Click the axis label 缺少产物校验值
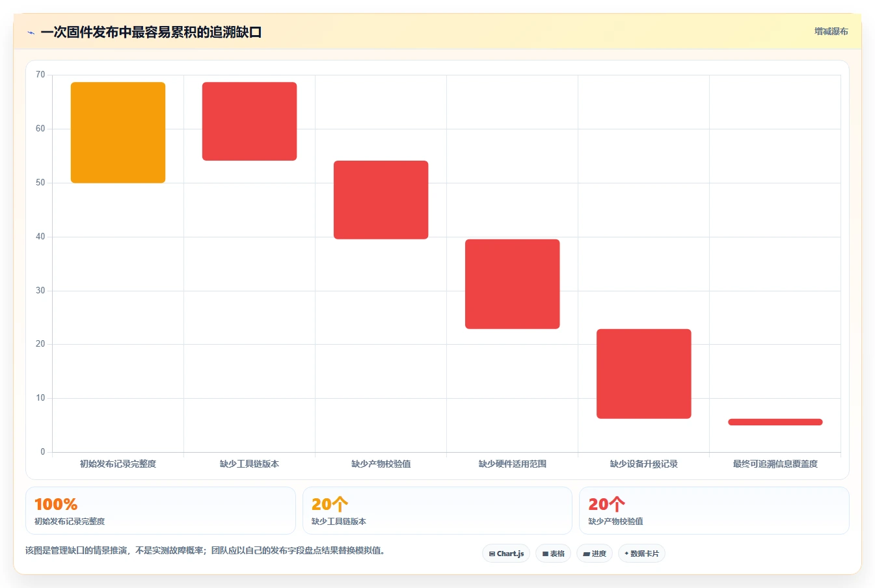The image size is (875, 588). [381, 464]
